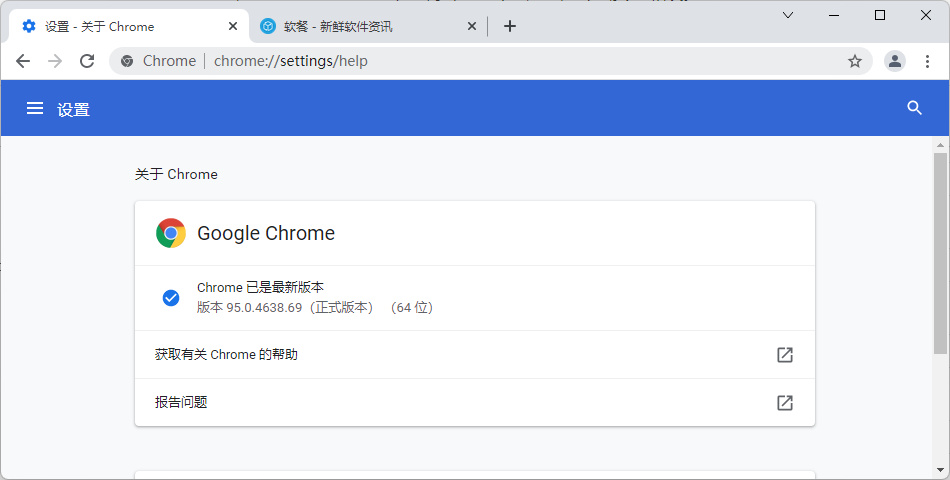Viewport: 950px width, 480px height.
Task: Click the gear favicon on settings tab
Action: pyautogui.click(x=28, y=26)
